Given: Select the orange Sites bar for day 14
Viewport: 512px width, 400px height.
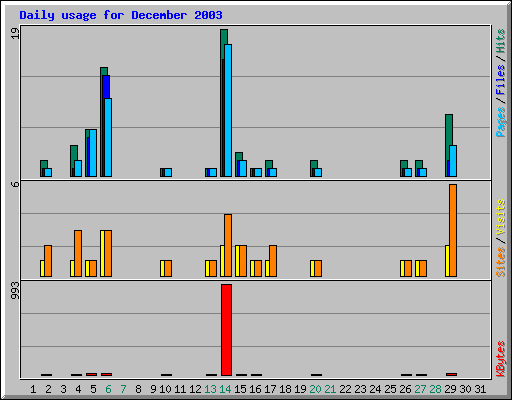Looking at the screenshot, I should coord(228,245).
